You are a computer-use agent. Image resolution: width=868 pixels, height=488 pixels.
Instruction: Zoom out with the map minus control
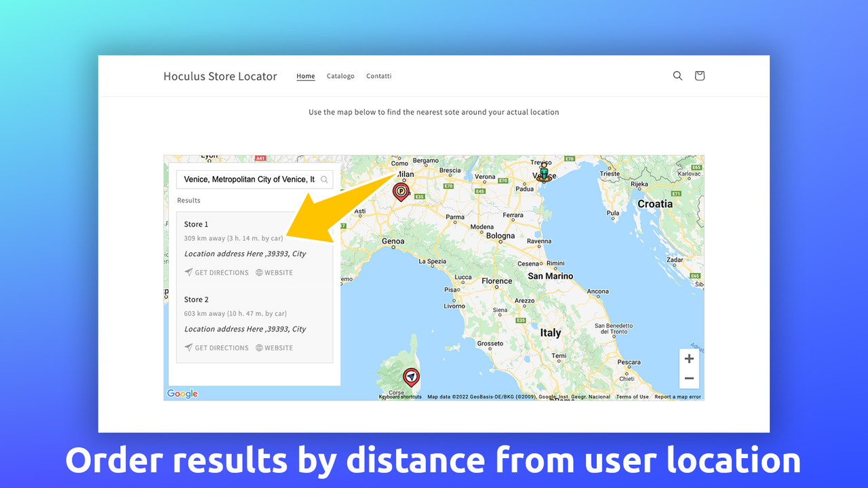(x=689, y=378)
